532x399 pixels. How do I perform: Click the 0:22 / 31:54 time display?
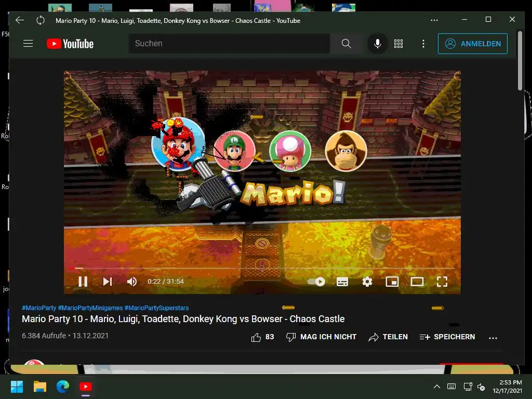pyautogui.click(x=166, y=282)
